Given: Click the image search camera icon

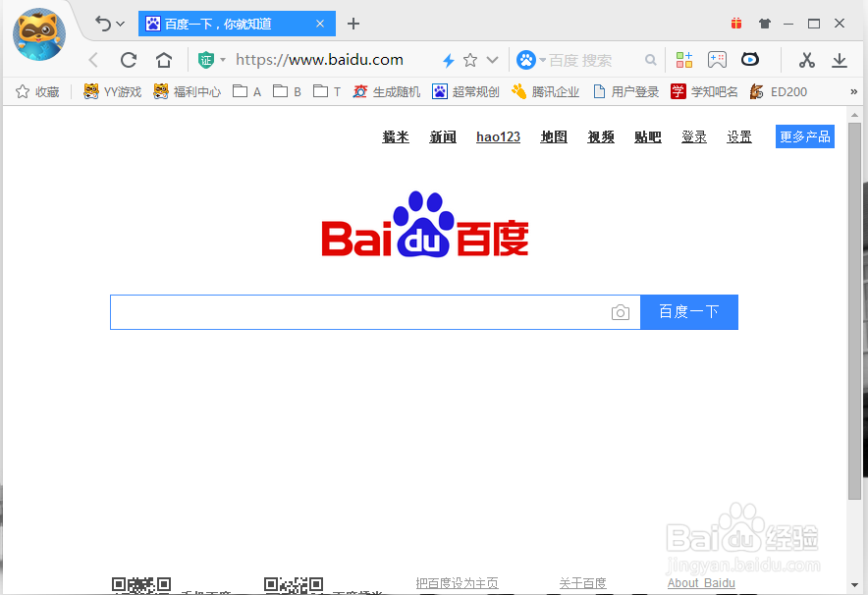Looking at the screenshot, I should click(x=621, y=312).
